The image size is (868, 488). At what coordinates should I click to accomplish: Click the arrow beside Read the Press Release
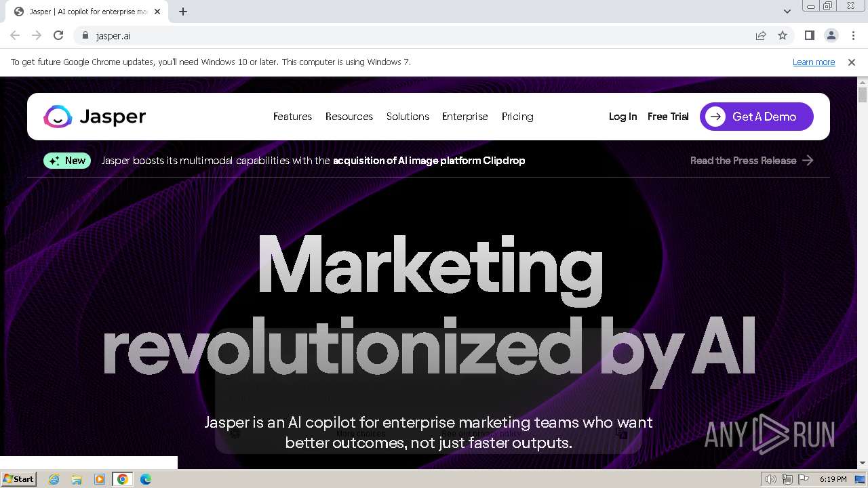(808, 161)
